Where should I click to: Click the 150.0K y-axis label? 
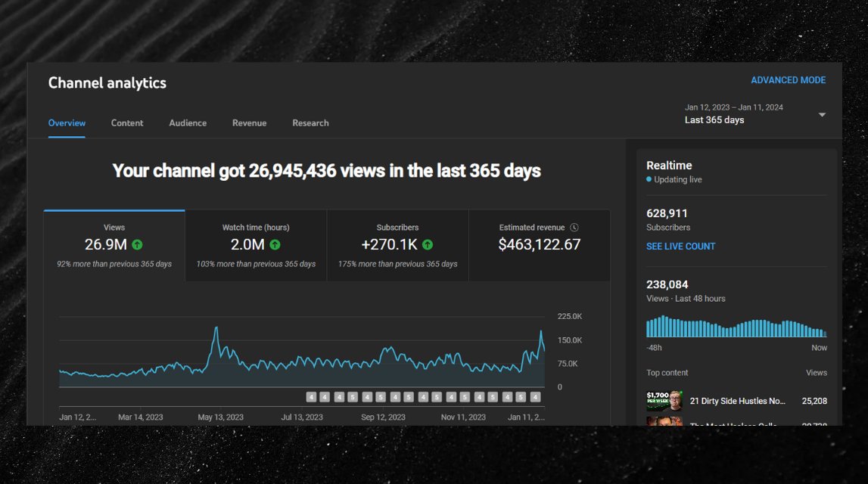pos(570,340)
